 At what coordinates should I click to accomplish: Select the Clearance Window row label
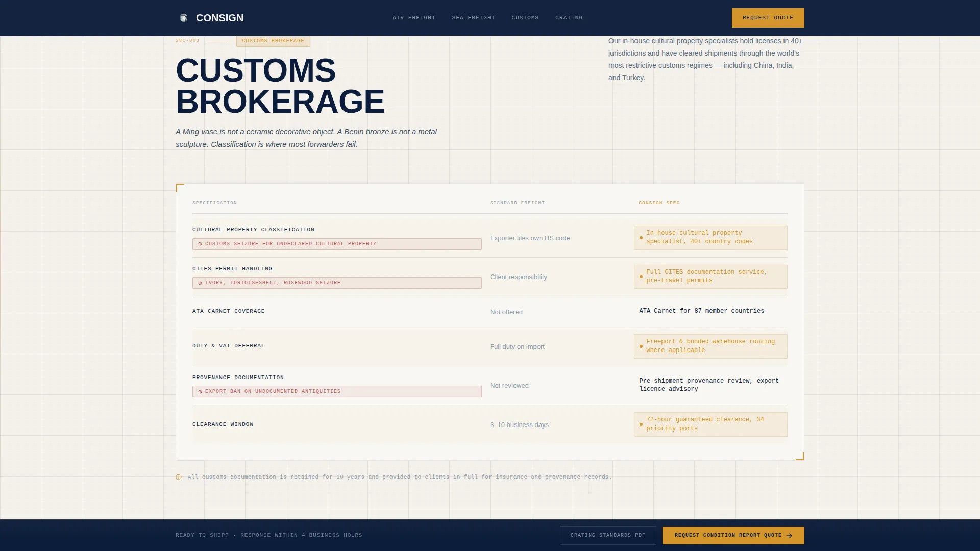click(x=223, y=424)
